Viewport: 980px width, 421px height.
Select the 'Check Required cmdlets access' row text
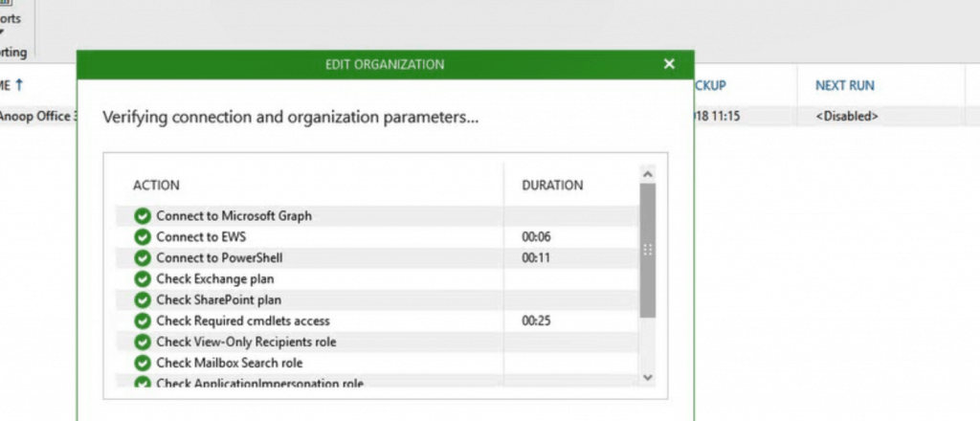pos(242,321)
